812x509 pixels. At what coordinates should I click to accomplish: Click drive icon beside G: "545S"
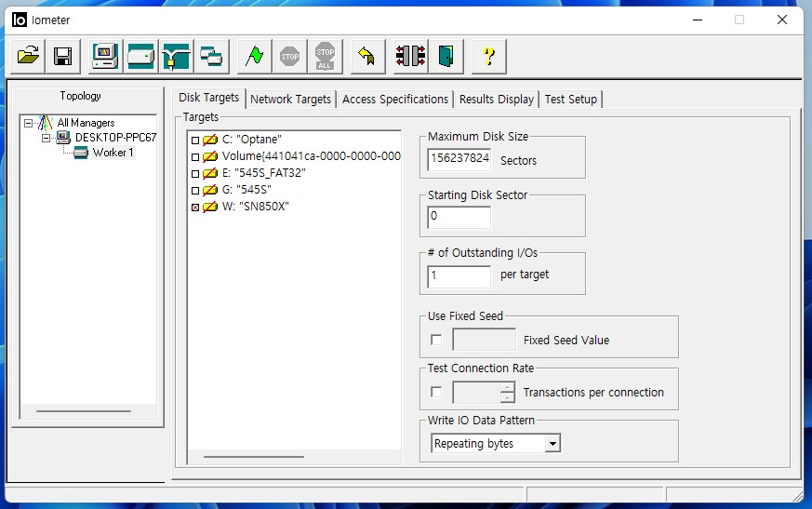tap(209, 190)
